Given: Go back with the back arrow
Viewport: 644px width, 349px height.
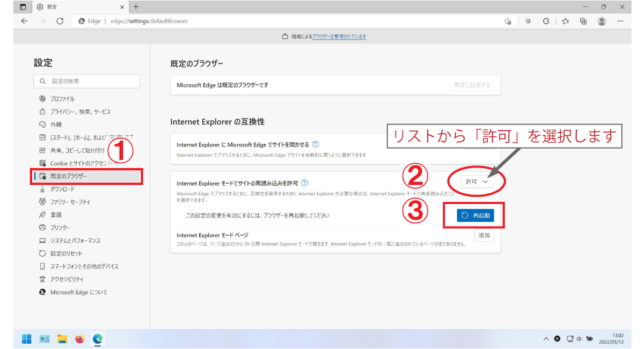Looking at the screenshot, I should tap(24, 21).
